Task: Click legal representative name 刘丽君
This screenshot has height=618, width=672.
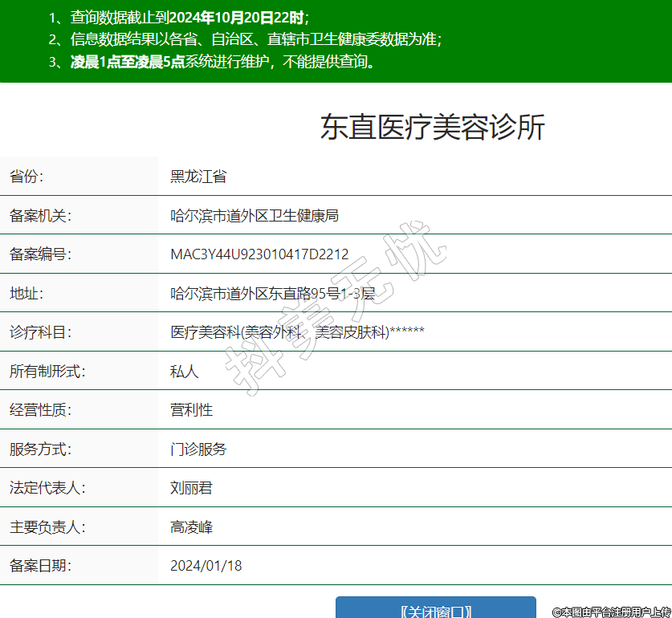Action: [191, 488]
